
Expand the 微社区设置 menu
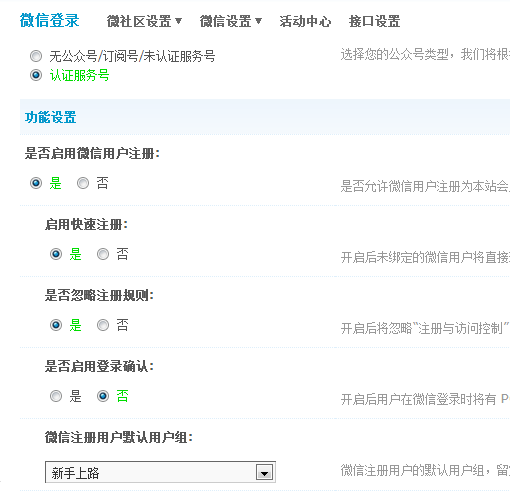144,21
